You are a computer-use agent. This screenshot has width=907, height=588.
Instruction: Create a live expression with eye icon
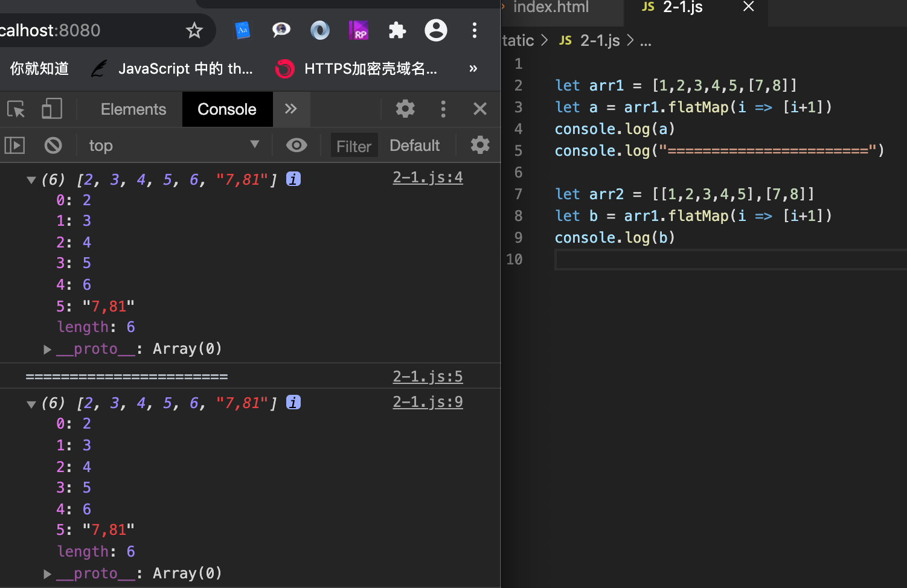tap(296, 145)
